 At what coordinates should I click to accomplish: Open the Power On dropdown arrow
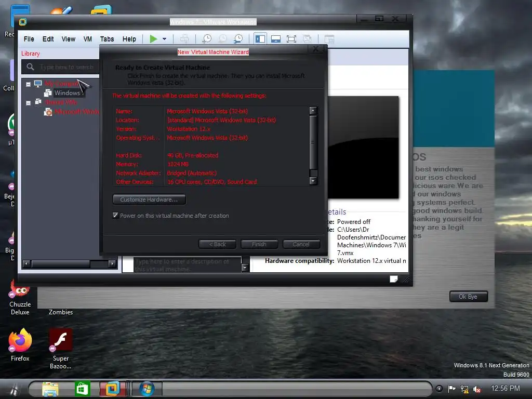pos(165,39)
